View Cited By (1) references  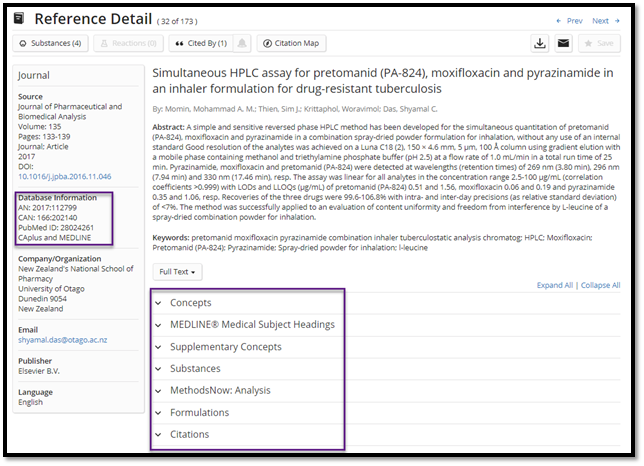click(201, 43)
